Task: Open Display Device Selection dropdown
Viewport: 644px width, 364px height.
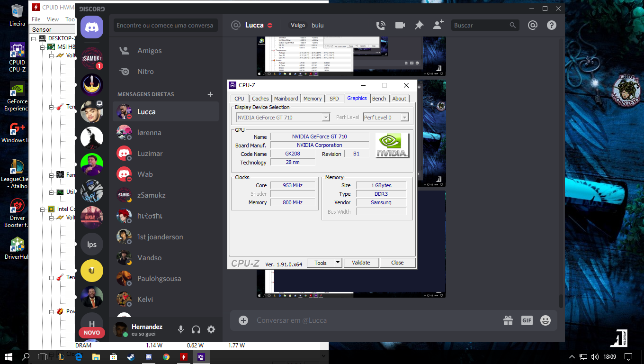Action: pyautogui.click(x=283, y=118)
